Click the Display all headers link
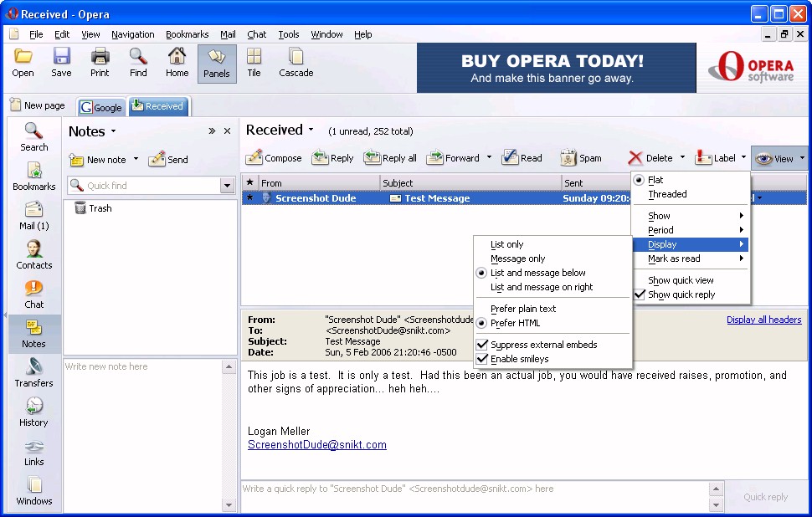Viewport: 812px width, 517px height. (763, 320)
